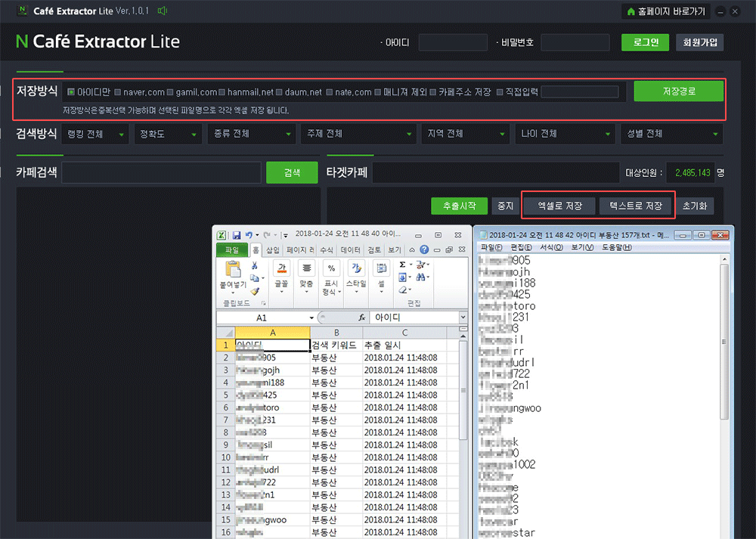Expand the Excel formula bar

463,318
